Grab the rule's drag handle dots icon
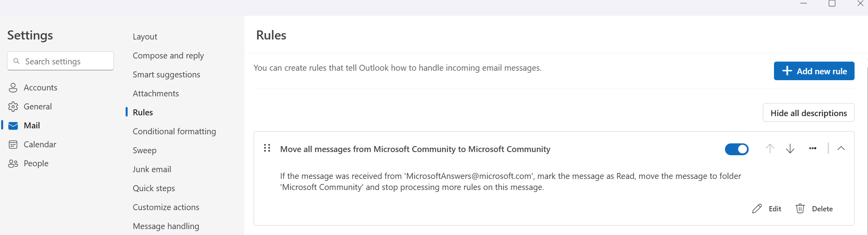Screen dimensions: 868x235 [267, 148]
